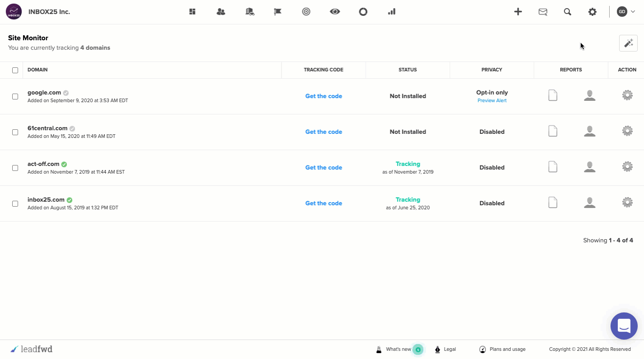Open the page report icon for google.com

(x=553, y=95)
